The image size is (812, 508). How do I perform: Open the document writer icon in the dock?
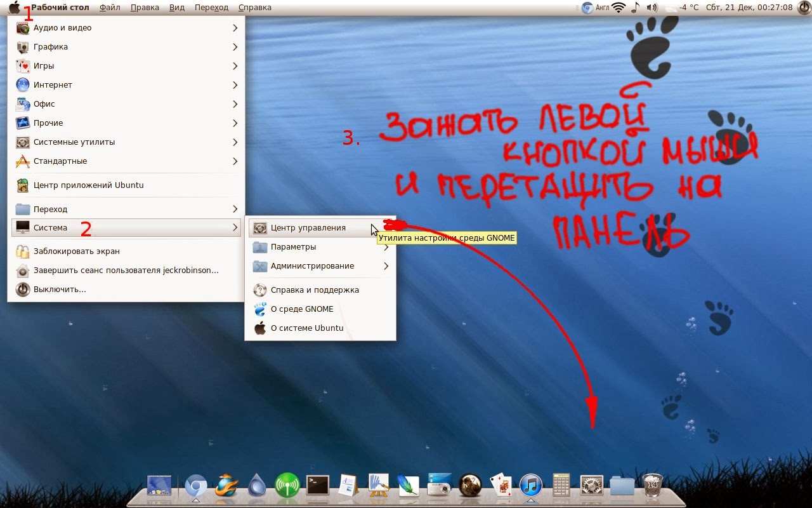[348, 485]
